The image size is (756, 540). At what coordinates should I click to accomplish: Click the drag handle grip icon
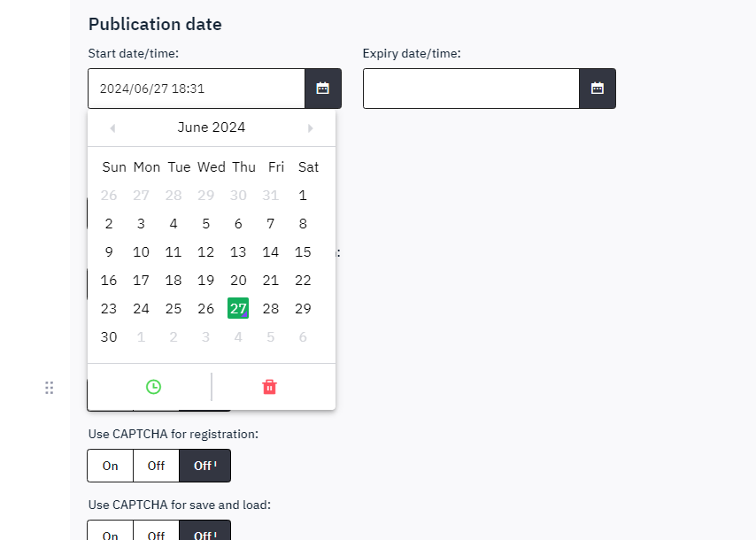pos(50,388)
